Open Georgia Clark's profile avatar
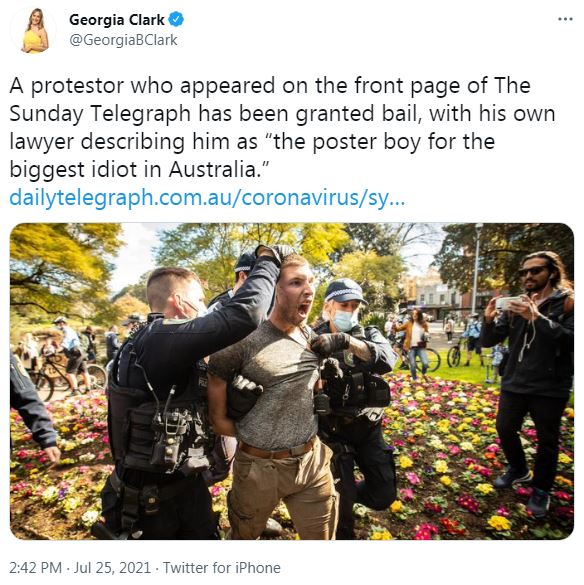The width and height of the screenshot is (584, 585). 34,31
